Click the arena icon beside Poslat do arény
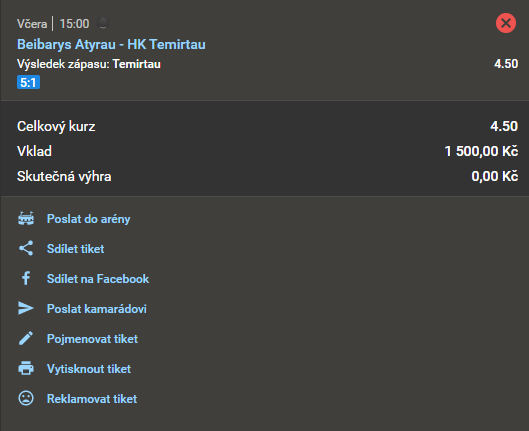The height and width of the screenshot is (431, 529). (x=26, y=219)
